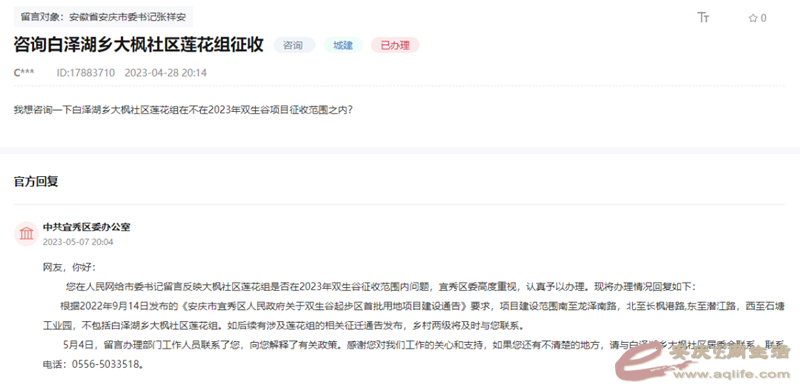
Task: Click the 已办理 status tag
Action: [395, 45]
